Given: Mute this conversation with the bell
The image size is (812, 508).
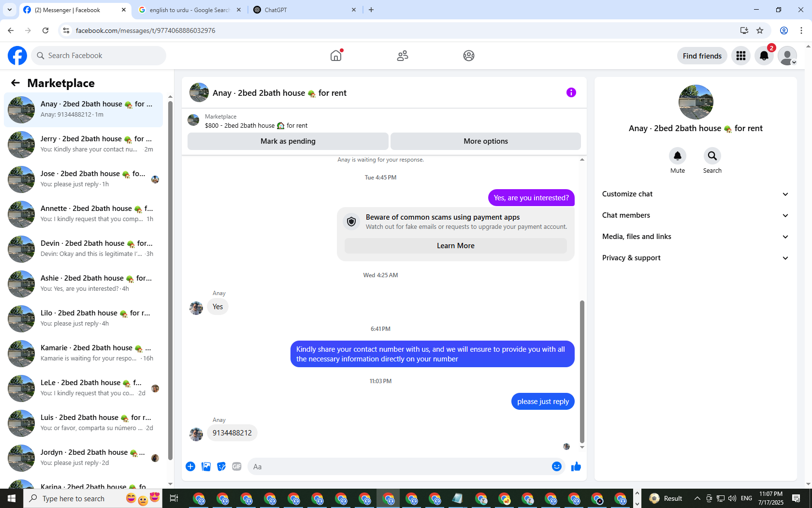Looking at the screenshot, I should (x=678, y=156).
